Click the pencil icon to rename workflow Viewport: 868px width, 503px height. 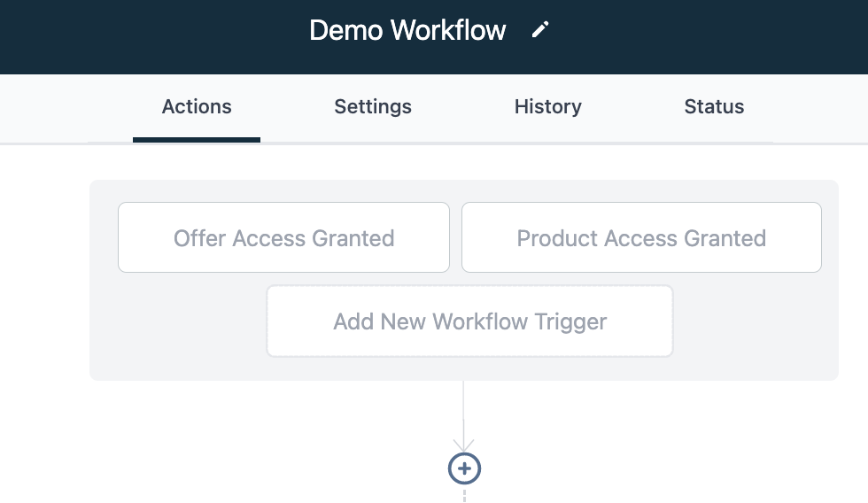click(x=540, y=30)
